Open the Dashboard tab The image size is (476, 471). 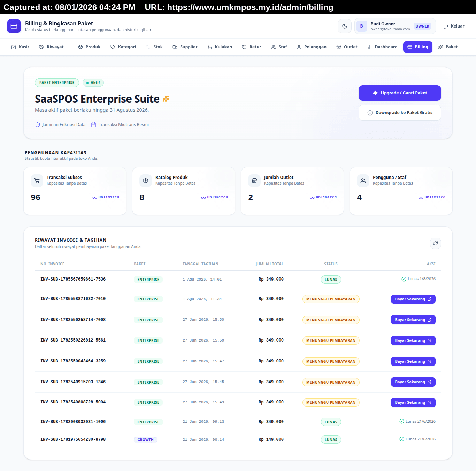(x=383, y=47)
